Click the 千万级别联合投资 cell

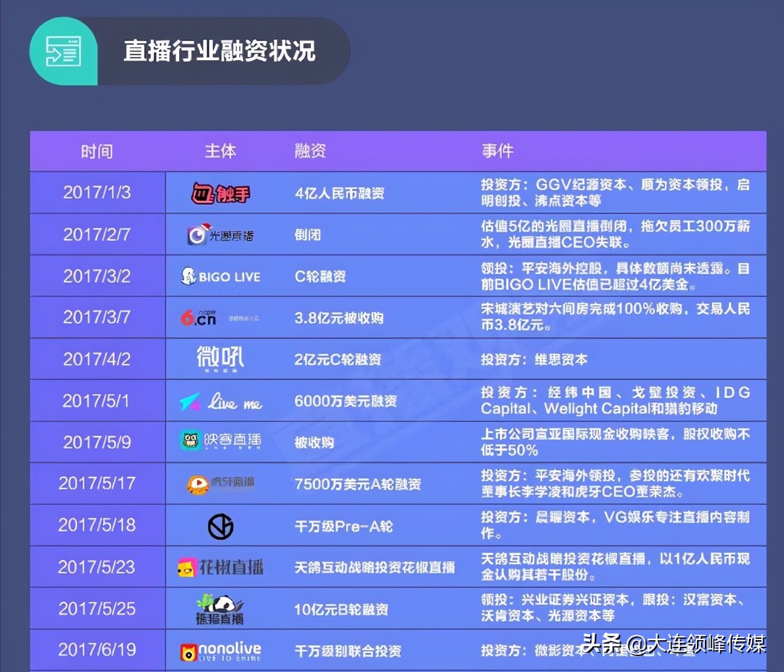[x=348, y=651]
